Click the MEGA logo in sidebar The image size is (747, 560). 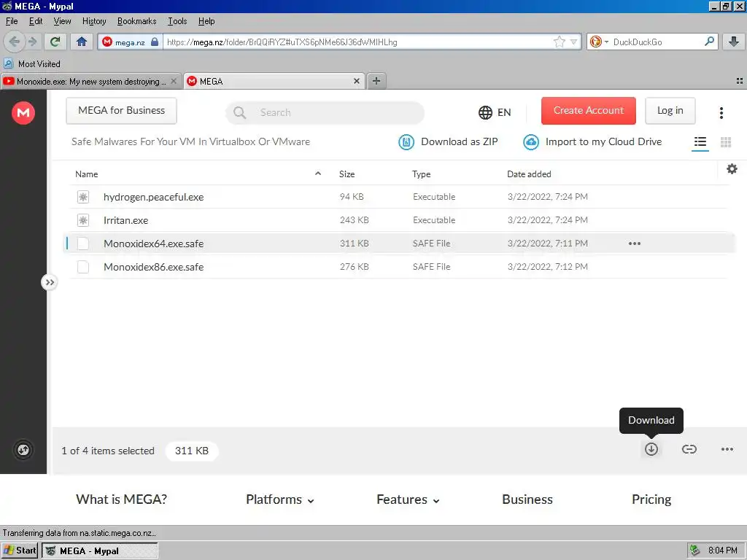click(23, 113)
